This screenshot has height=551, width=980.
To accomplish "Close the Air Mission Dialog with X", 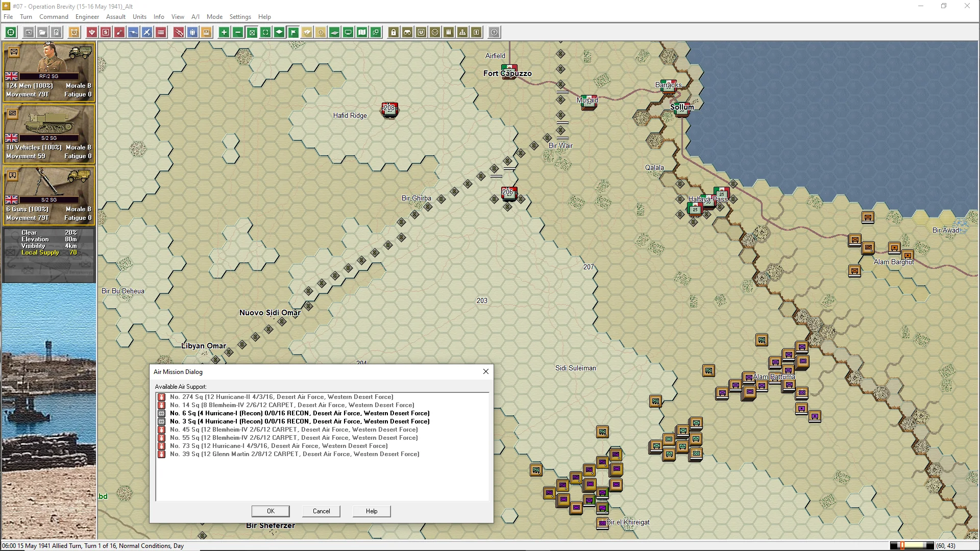I will [x=486, y=371].
